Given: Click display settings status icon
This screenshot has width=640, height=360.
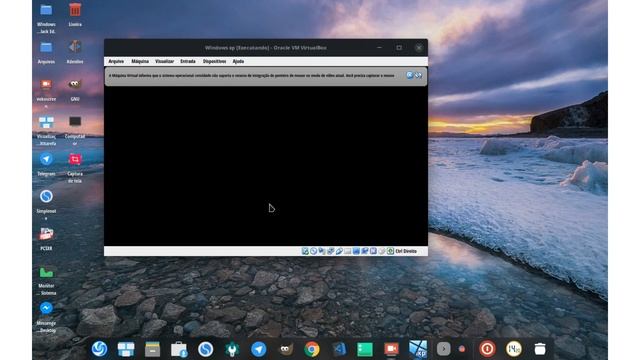Looking at the screenshot, I should 356,251.
